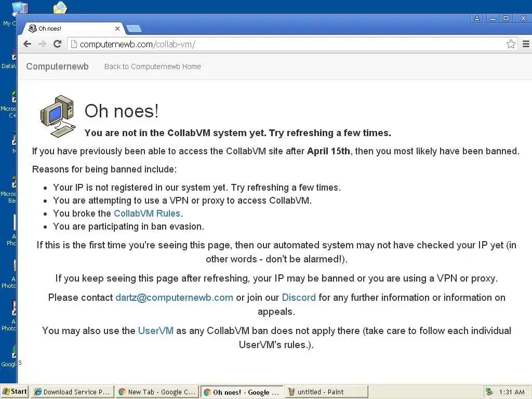Focus the address bar with computernewb.com URL
This screenshot has width=532, height=399.
(x=292, y=44)
